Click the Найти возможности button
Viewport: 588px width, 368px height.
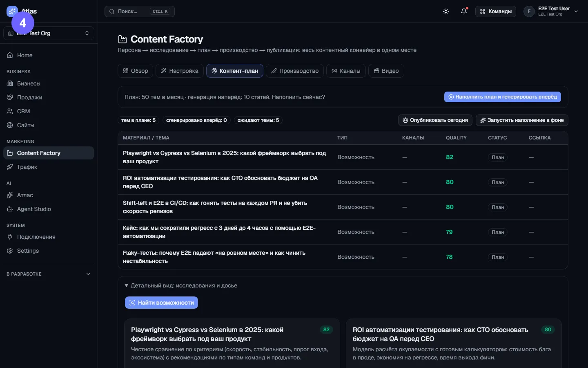(x=161, y=303)
